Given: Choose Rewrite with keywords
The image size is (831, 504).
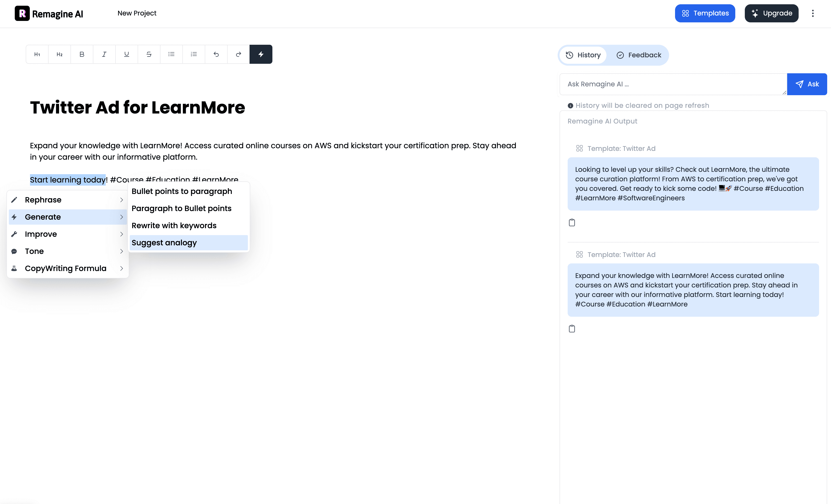Looking at the screenshot, I should point(189,226).
